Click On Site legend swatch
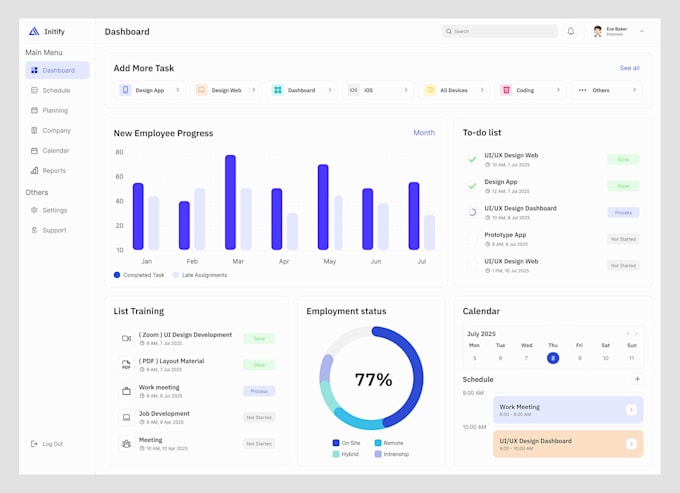Viewport: 680px width, 493px height. tap(336, 443)
